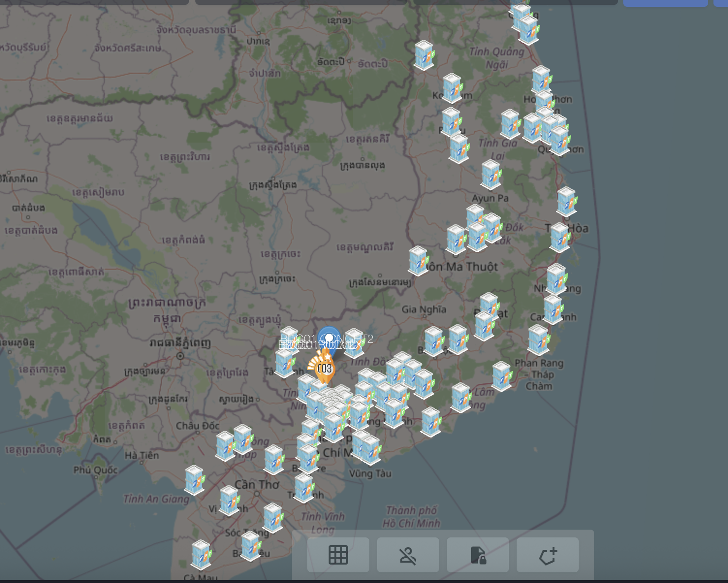Select building marker above Tỉnh Gia Lai label
Image resolution: width=728 pixels, height=583 pixels.
(x=510, y=124)
